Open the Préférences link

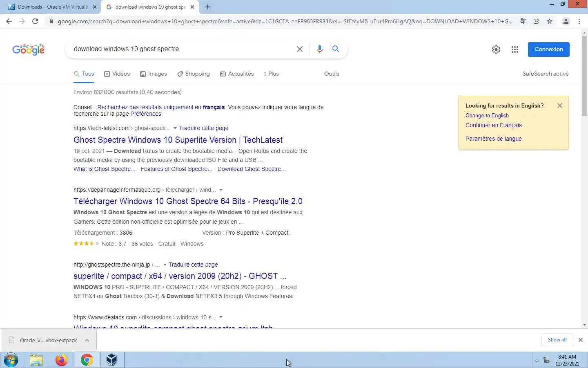[146, 114]
